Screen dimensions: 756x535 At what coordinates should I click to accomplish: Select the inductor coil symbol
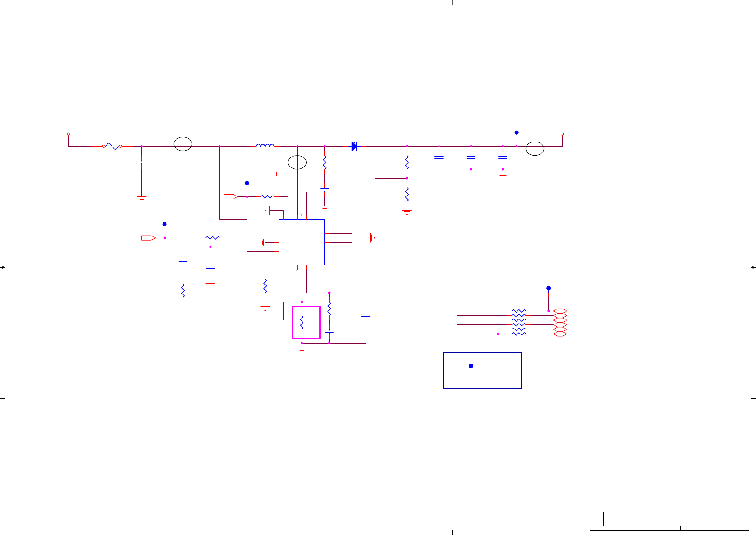pos(265,146)
